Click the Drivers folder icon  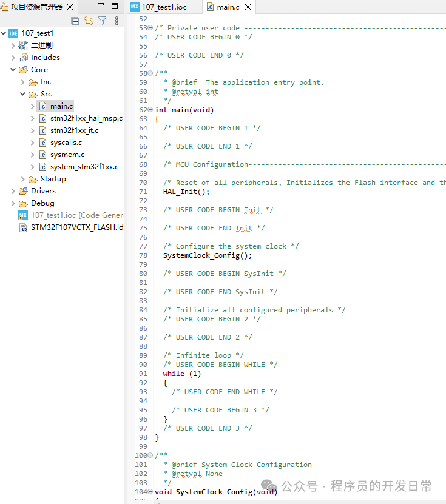click(x=23, y=191)
